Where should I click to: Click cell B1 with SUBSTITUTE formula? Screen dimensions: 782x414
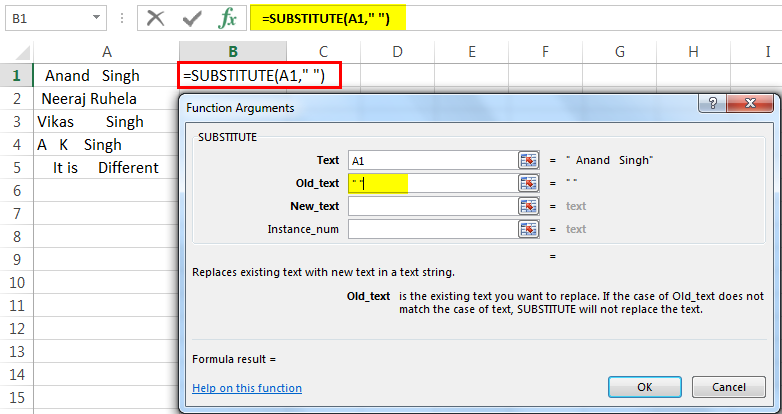pyautogui.click(x=259, y=76)
